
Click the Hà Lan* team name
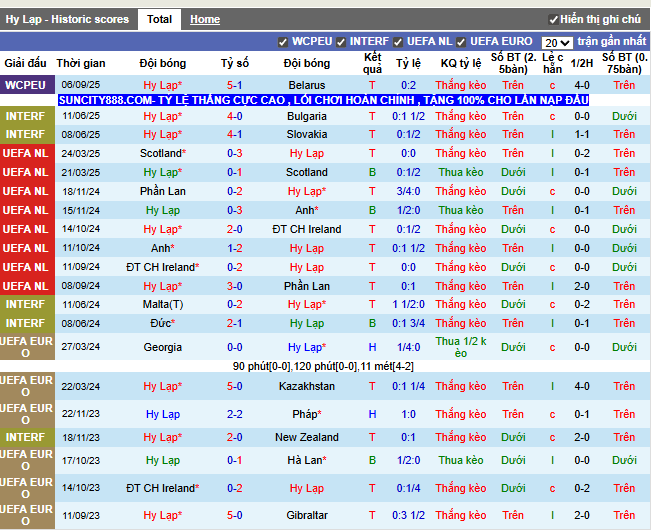307,460
